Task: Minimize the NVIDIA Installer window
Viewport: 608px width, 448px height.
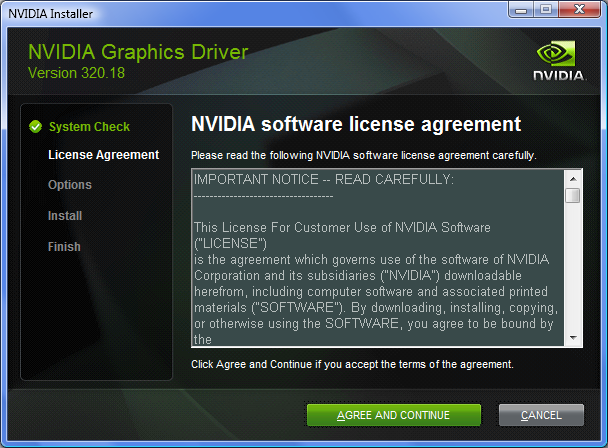Action: (x=521, y=9)
